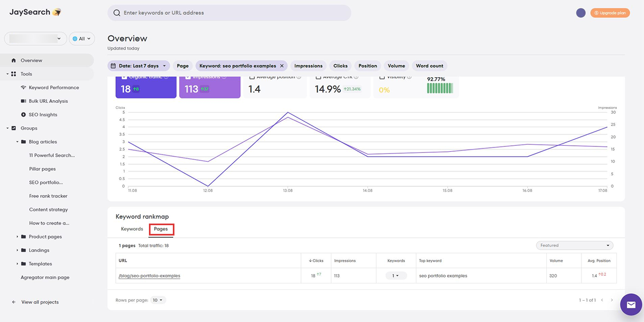The width and height of the screenshot is (644, 322).
Task: Click the Landings folder icon
Action: pos(23,250)
